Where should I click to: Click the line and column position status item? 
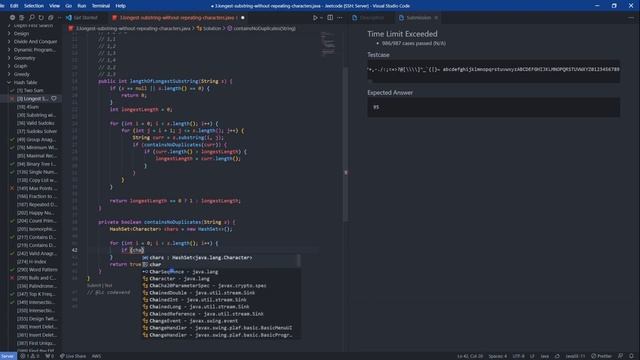tap(470, 356)
